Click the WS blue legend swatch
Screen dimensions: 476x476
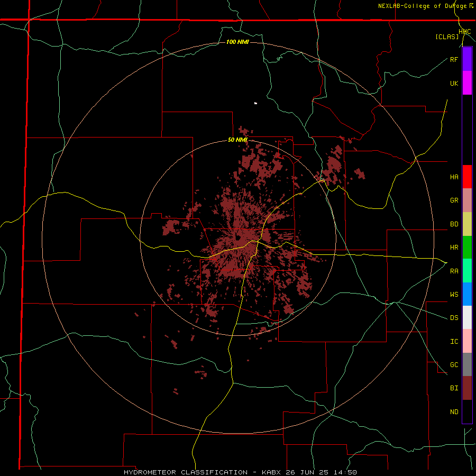click(467, 294)
